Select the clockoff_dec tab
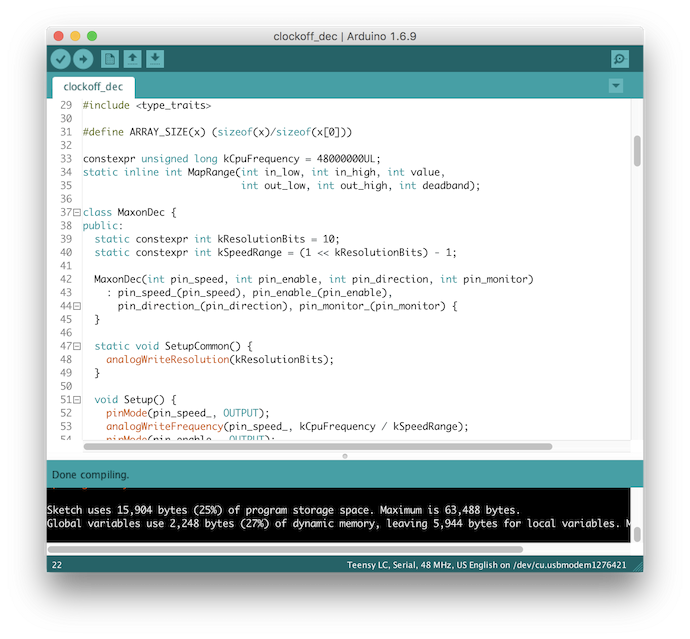Screen dimensions: 690x639 [x=93, y=87]
